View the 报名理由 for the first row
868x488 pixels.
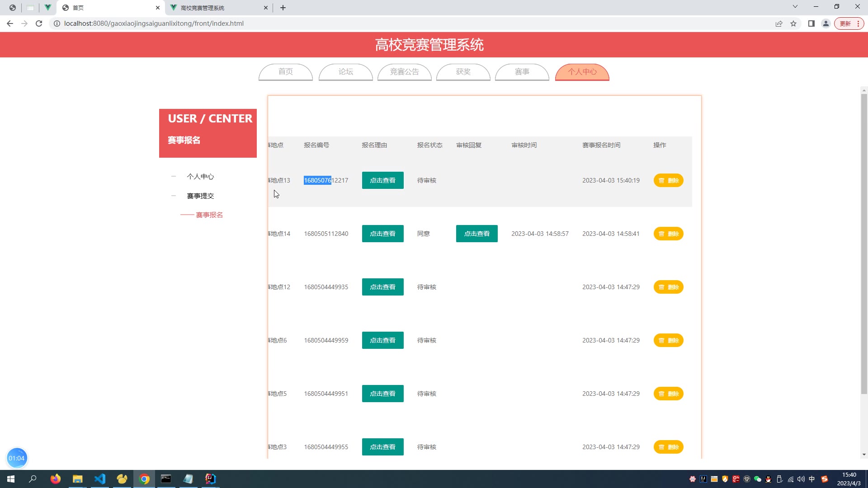[x=382, y=180]
